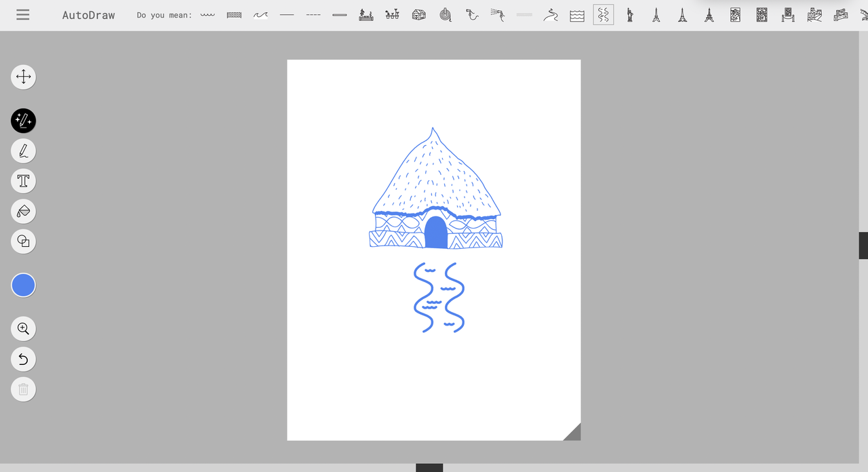Select the Zoom magnifier tool
The height and width of the screenshot is (472, 868).
(23, 329)
